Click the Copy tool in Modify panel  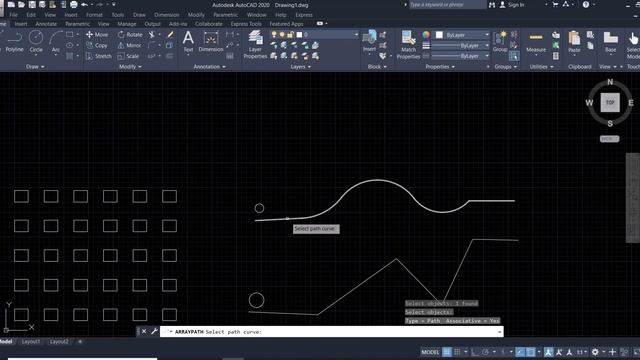click(x=97, y=45)
